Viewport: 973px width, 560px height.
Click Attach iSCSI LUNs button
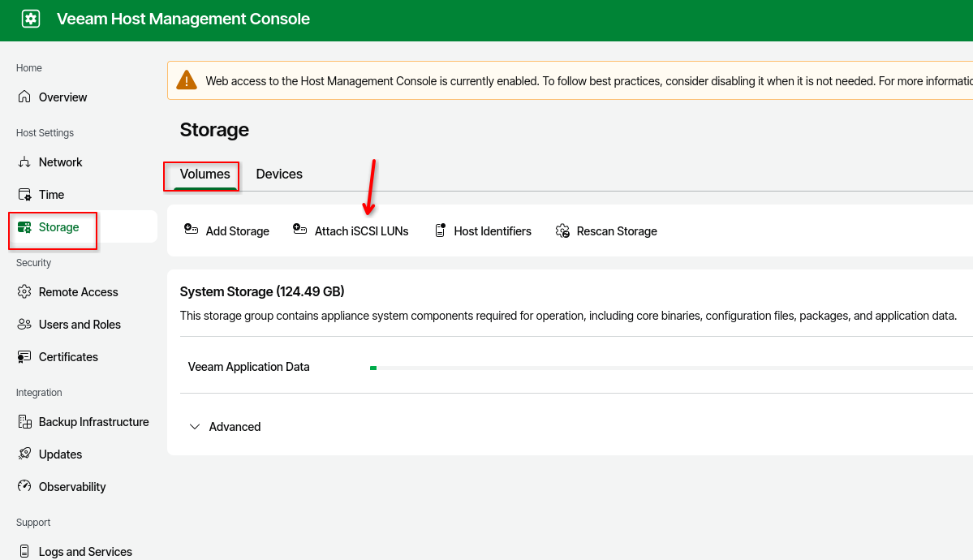pos(351,231)
